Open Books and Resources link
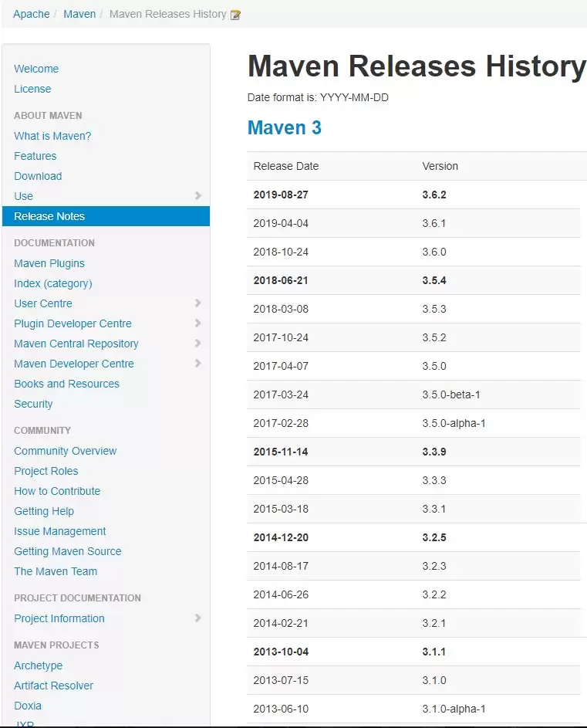The image size is (587, 728). pos(67,384)
